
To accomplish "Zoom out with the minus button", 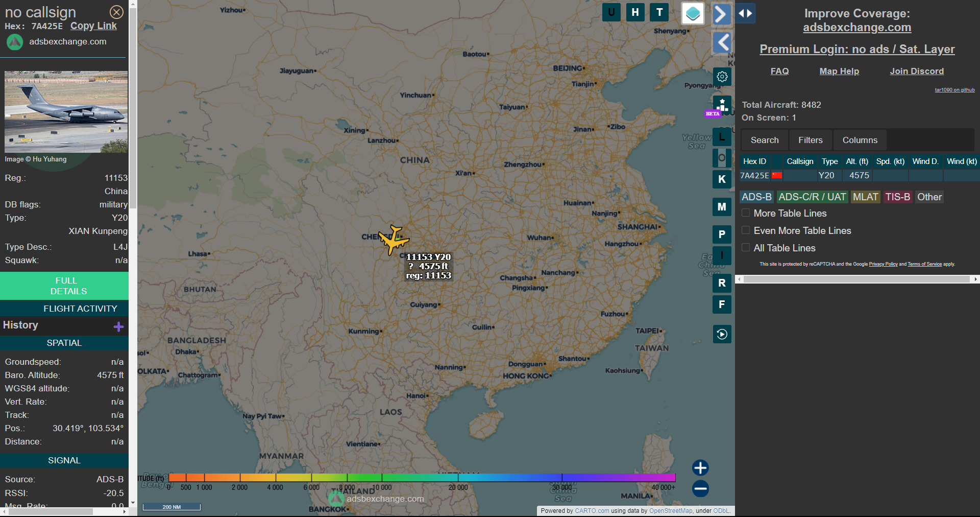I will pyautogui.click(x=700, y=489).
